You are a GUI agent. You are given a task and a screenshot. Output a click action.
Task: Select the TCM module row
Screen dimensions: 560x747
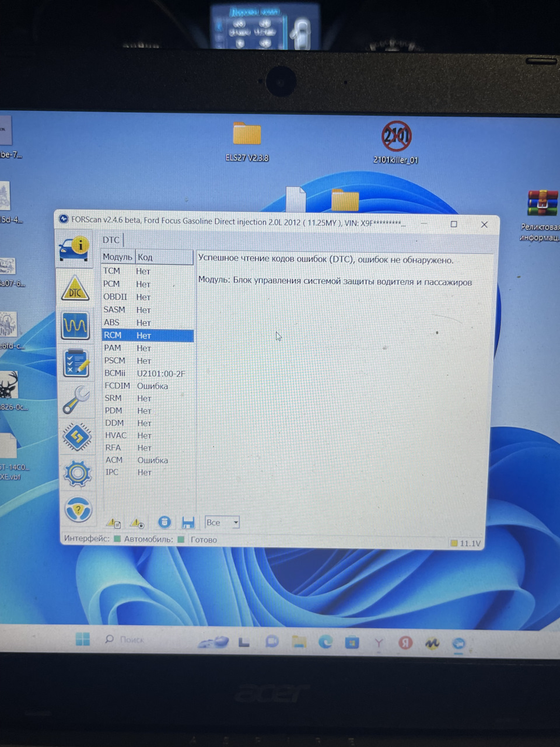point(147,271)
